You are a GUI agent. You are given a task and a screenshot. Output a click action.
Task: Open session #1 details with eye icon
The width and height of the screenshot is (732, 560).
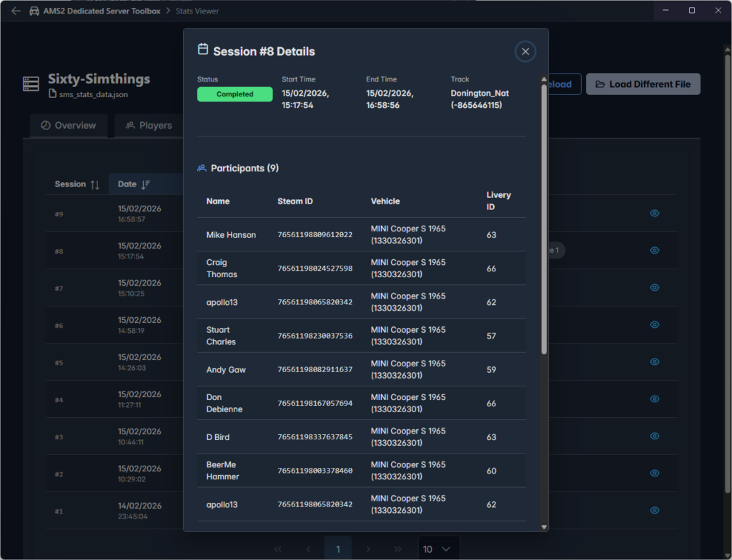click(x=654, y=510)
